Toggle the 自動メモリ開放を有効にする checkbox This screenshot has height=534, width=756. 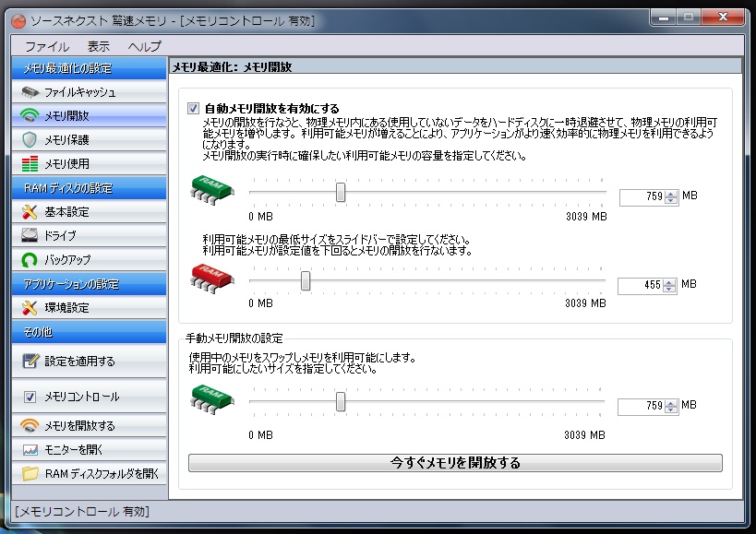[193, 108]
